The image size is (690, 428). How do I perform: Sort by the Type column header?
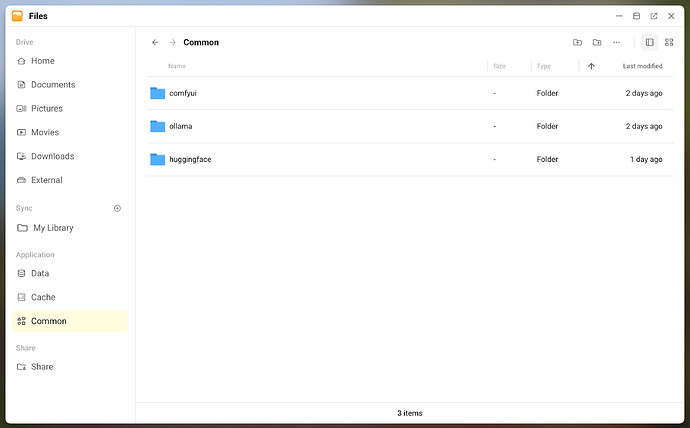pyautogui.click(x=544, y=66)
